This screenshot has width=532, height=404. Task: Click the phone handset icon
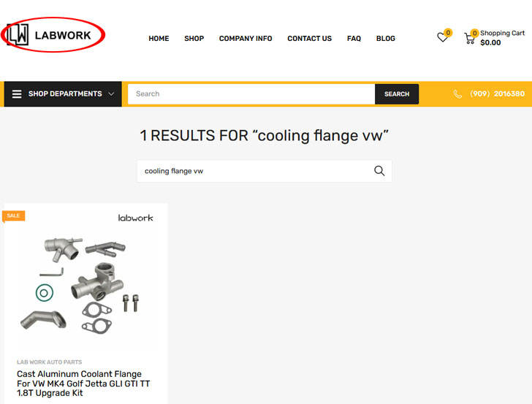click(x=457, y=94)
